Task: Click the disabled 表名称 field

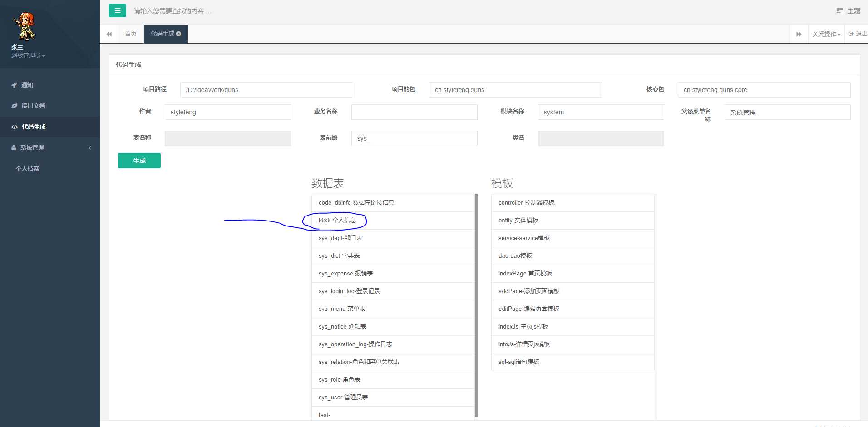Action: click(x=228, y=138)
